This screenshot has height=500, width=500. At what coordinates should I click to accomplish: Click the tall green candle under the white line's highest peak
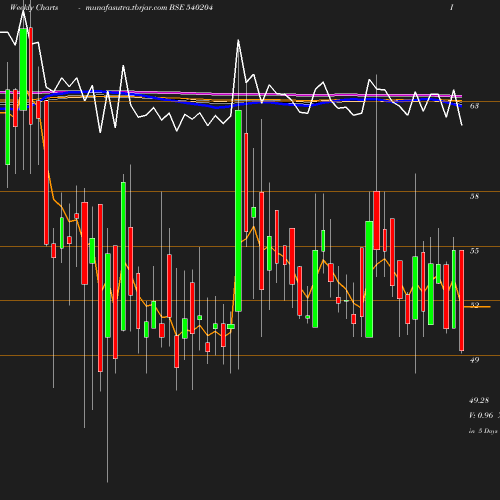23,69
